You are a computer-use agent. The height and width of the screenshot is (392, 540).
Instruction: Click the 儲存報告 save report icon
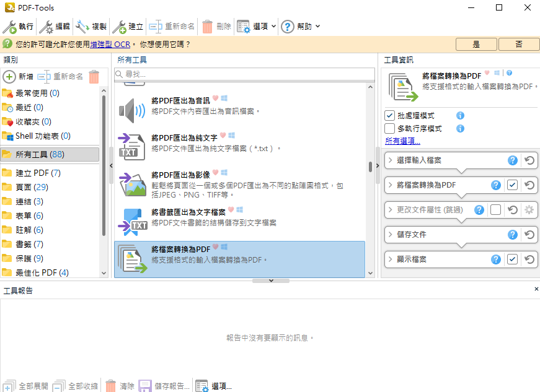pyautogui.click(x=145, y=385)
